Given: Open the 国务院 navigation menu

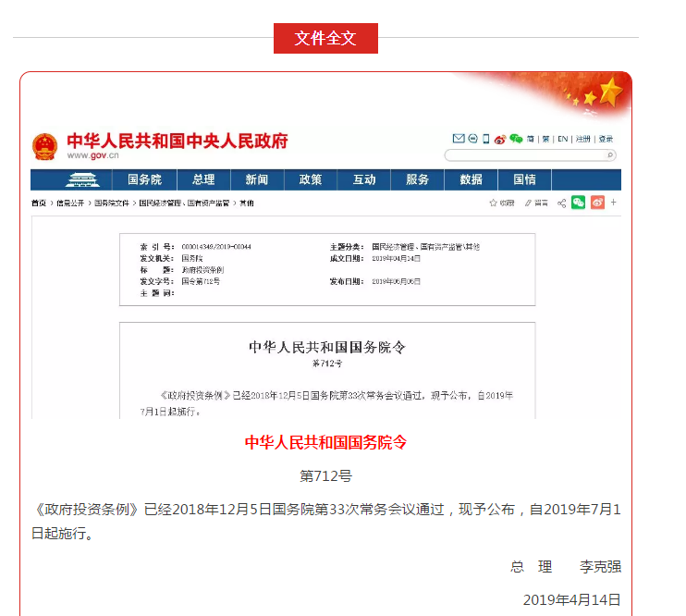Looking at the screenshot, I should (x=144, y=179).
